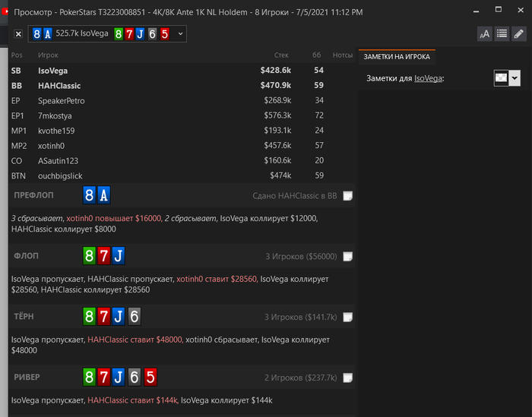The height and width of the screenshot is (417, 532).
Task: Click the Стек column header
Action: [x=281, y=55]
